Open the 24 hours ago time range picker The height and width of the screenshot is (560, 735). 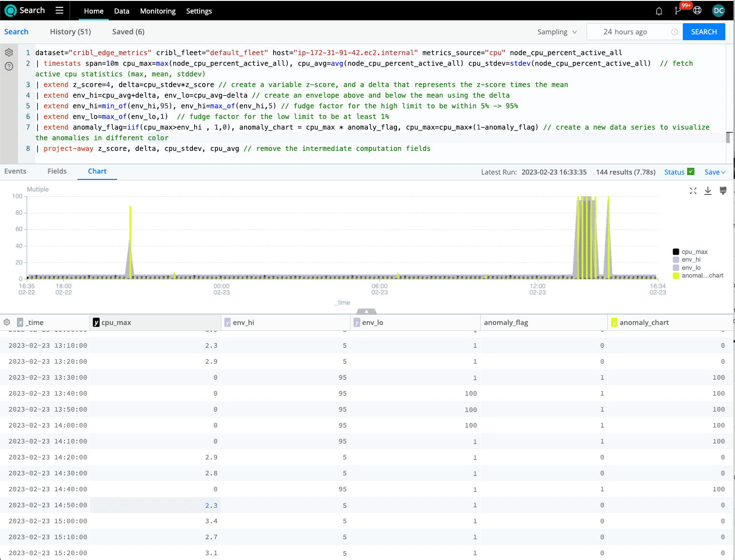634,32
